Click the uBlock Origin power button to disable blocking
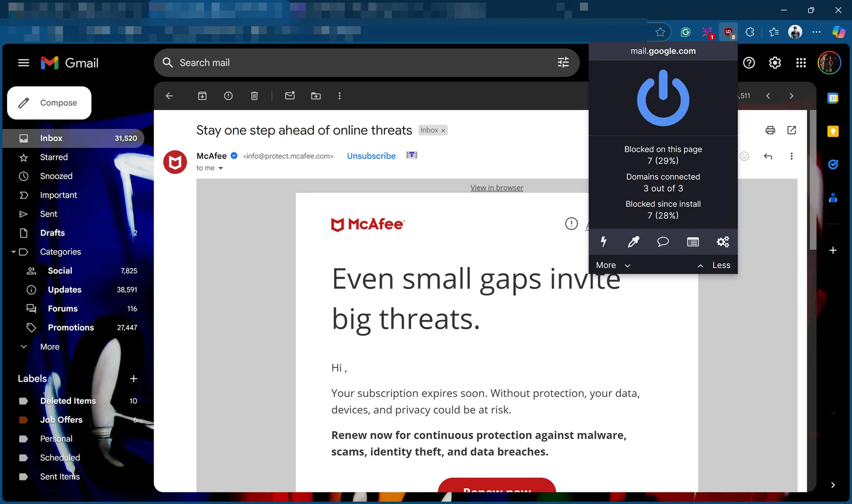The height and width of the screenshot is (504, 852). coord(663,98)
